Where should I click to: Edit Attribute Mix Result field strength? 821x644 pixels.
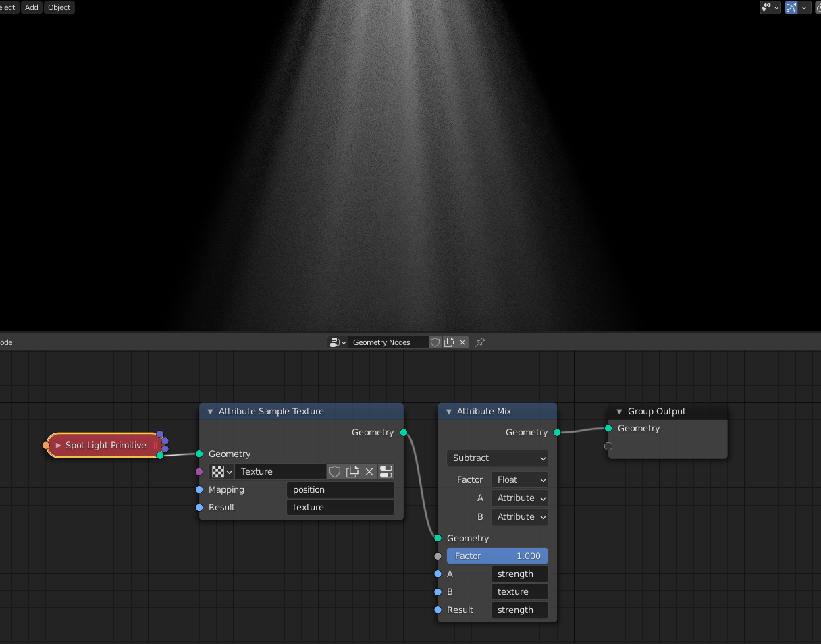click(x=520, y=610)
